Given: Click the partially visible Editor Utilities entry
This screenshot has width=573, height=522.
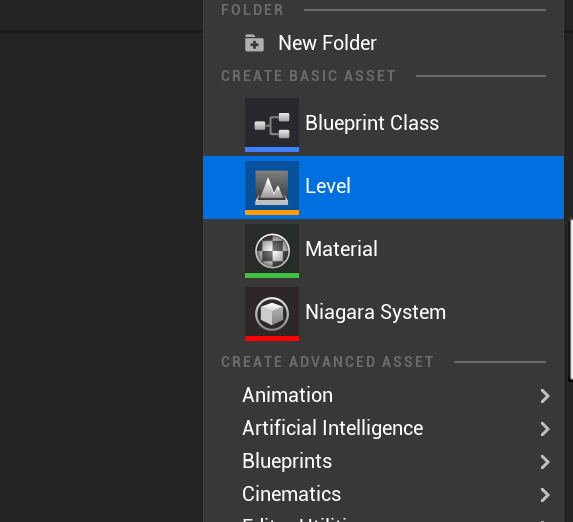Looking at the screenshot, I should tap(383, 518).
